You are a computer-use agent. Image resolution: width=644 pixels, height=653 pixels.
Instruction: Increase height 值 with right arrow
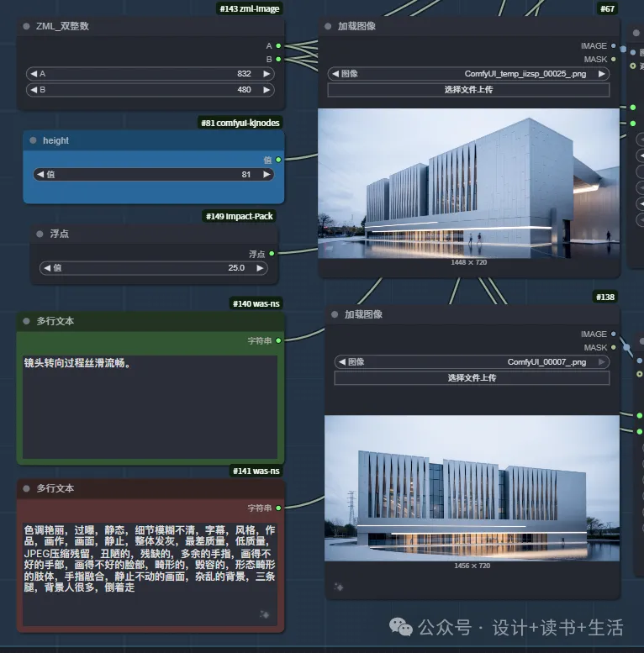tap(267, 174)
